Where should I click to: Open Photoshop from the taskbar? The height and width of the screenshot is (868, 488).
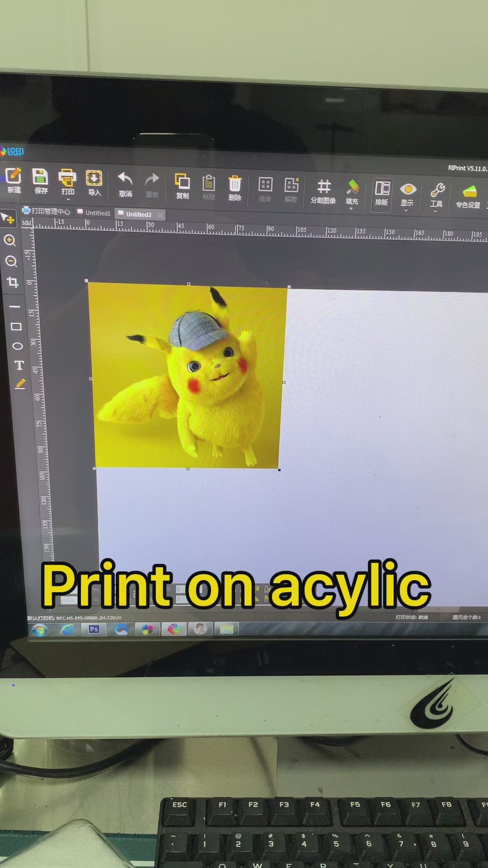point(94,629)
